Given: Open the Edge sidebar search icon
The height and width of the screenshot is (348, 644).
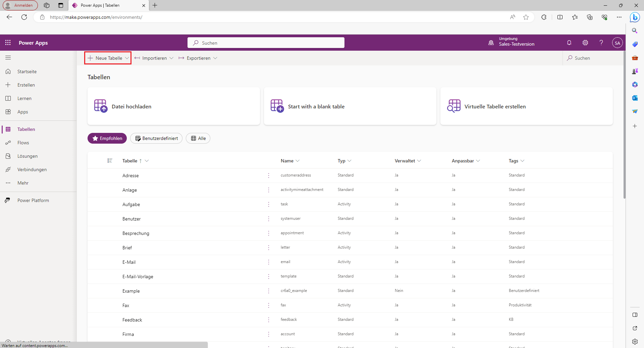Looking at the screenshot, I should [635, 31].
